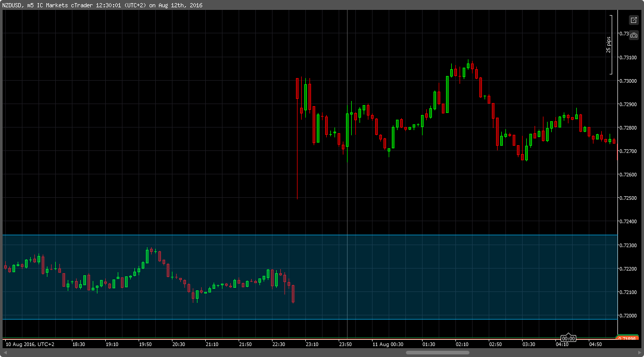The height and width of the screenshot is (357, 644).
Task: Click the top edge of blue rectangle
Action: (x=156, y=235)
